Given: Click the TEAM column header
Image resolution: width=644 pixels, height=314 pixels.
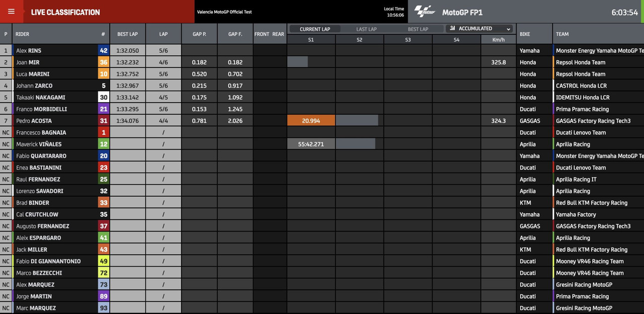Looking at the screenshot, I should (562, 34).
